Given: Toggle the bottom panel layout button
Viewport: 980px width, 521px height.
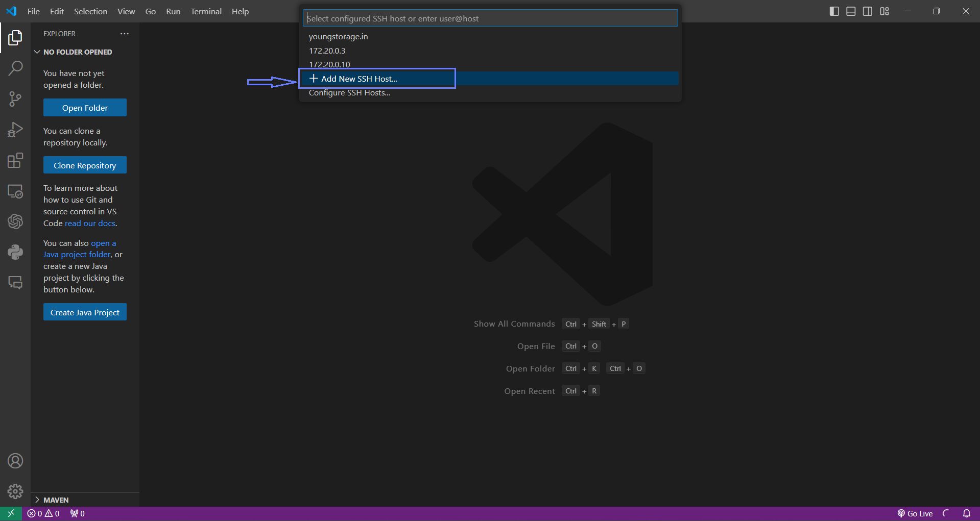Looking at the screenshot, I should point(851,11).
